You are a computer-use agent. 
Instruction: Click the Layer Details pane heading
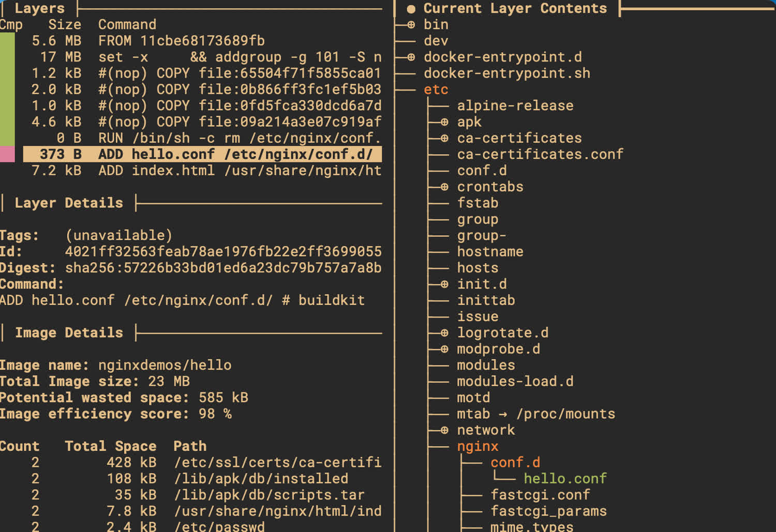pos(69,203)
